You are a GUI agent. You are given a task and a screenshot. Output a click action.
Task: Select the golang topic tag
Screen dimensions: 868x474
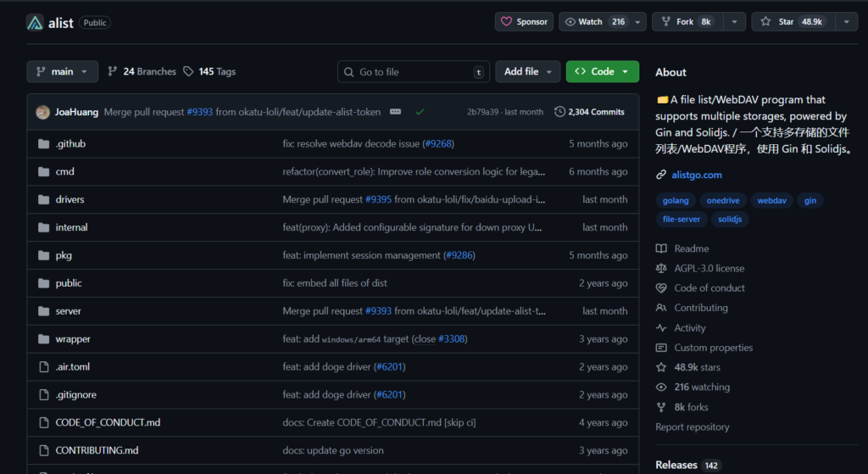[676, 201]
